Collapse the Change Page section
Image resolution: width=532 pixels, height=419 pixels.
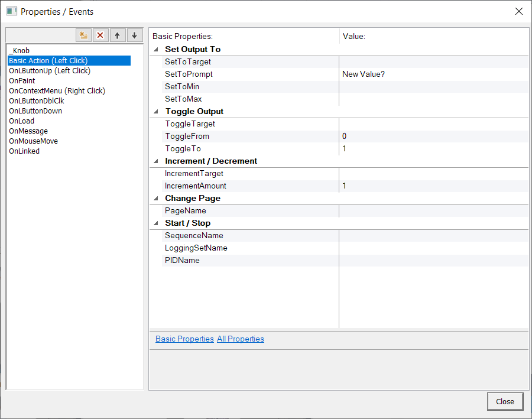coord(156,199)
